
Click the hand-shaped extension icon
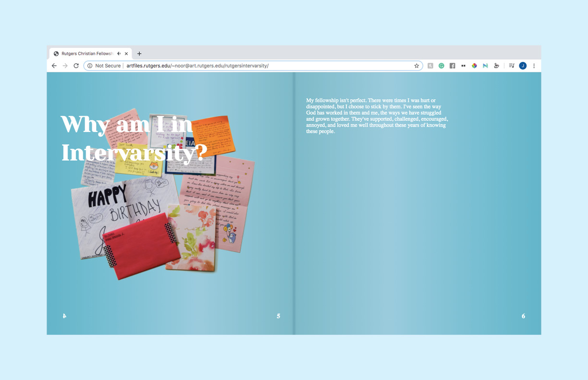click(496, 66)
